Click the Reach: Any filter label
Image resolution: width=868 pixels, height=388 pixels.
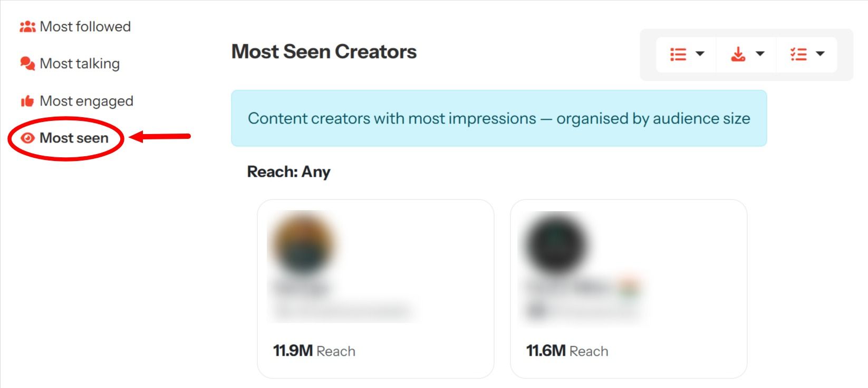click(288, 172)
